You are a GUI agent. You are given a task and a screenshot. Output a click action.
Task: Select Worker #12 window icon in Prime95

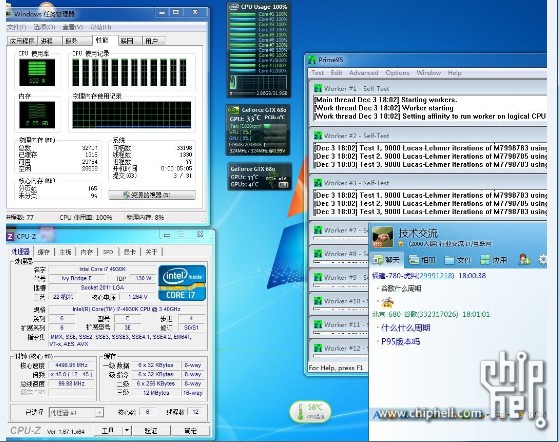pyautogui.click(x=318, y=348)
